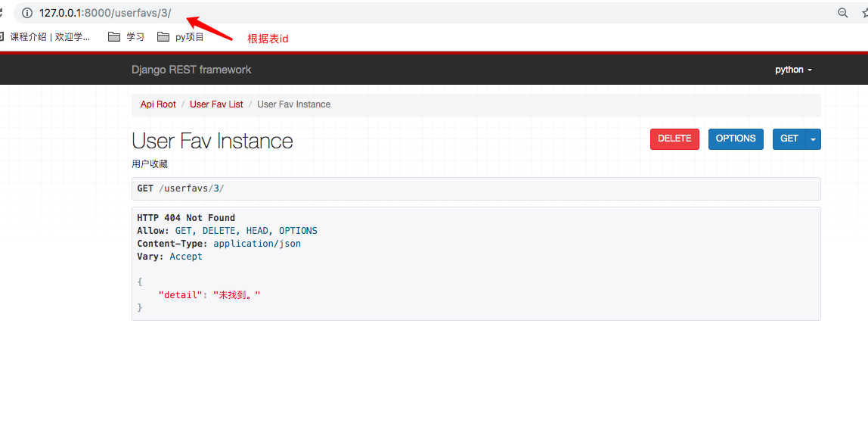Click HTTP 404 Not Found status line
This screenshot has height=442, width=868.
tap(186, 218)
